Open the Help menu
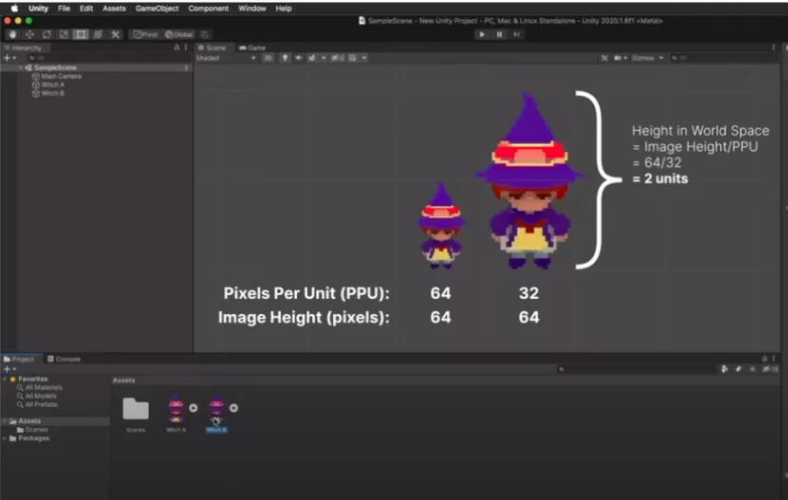The height and width of the screenshot is (500, 788). (283, 9)
